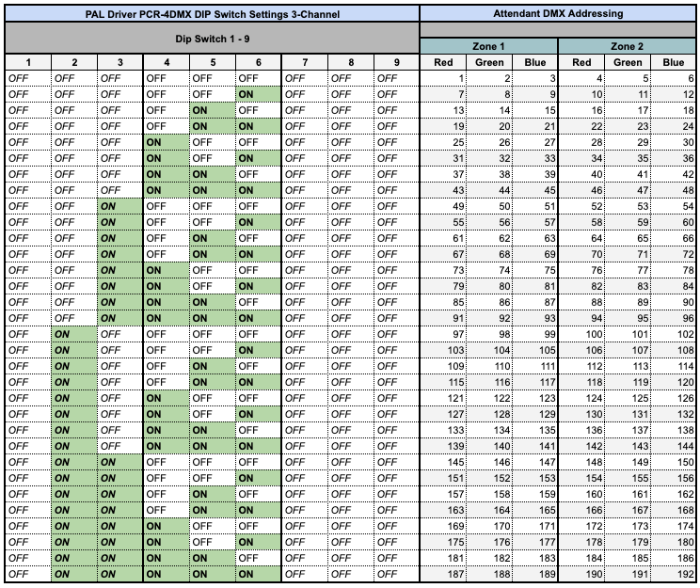Click the switch 6 ON cell in address 7 row
This screenshot has width=700, height=588.
259,95
